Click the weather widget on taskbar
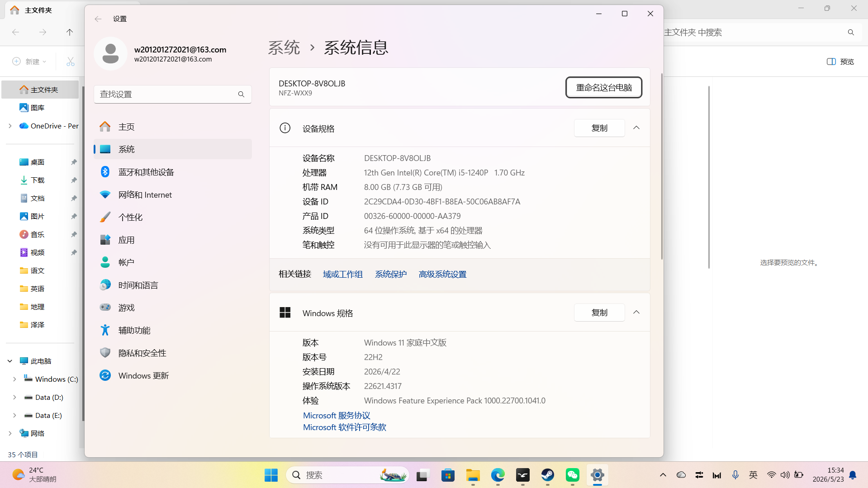The width and height of the screenshot is (868, 488). coord(34,475)
